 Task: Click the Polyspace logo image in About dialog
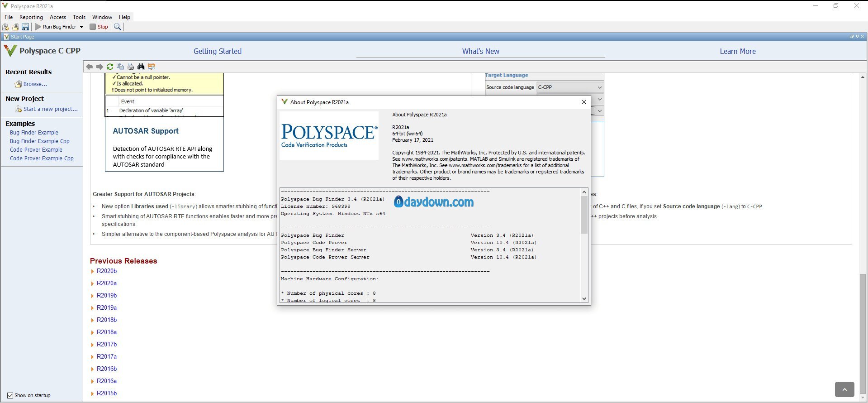(x=329, y=135)
